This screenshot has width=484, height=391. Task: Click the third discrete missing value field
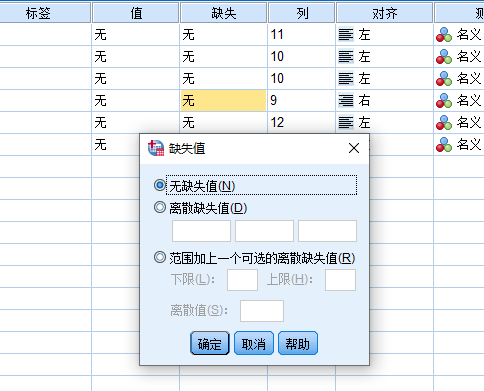click(327, 231)
